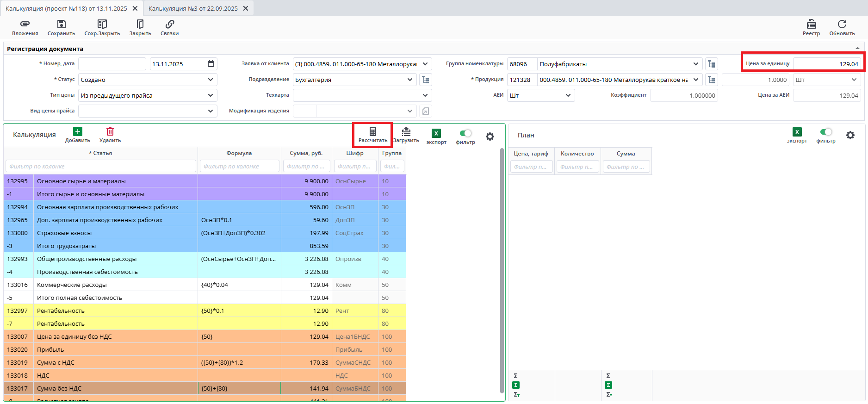
Task: Click the Обновить refresh button
Action: 842,24
